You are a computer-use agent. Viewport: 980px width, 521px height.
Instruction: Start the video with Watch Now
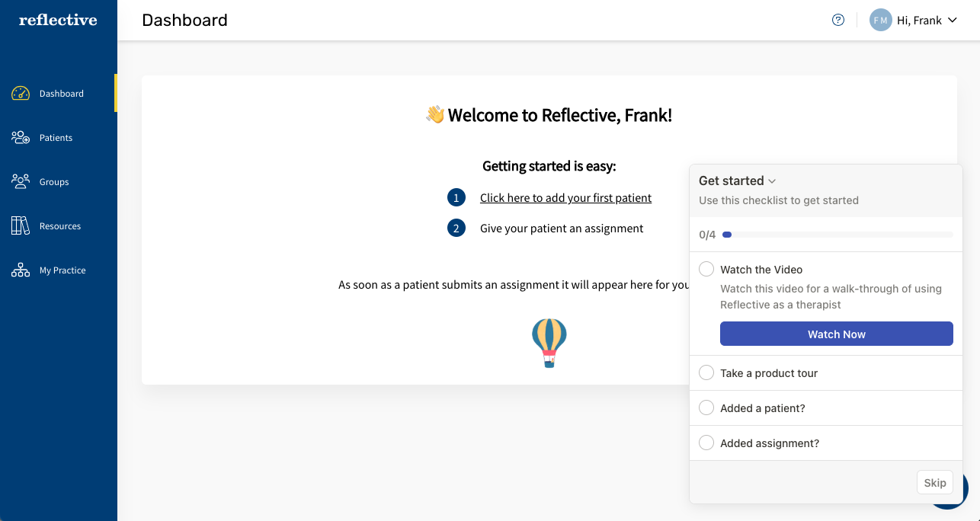coord(837,334)
